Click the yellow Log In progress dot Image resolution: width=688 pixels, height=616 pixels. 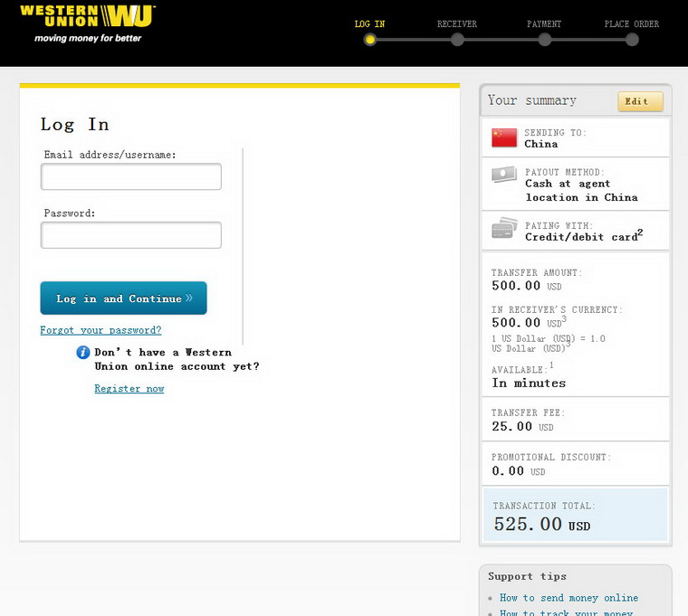click(x=369, y=40)
